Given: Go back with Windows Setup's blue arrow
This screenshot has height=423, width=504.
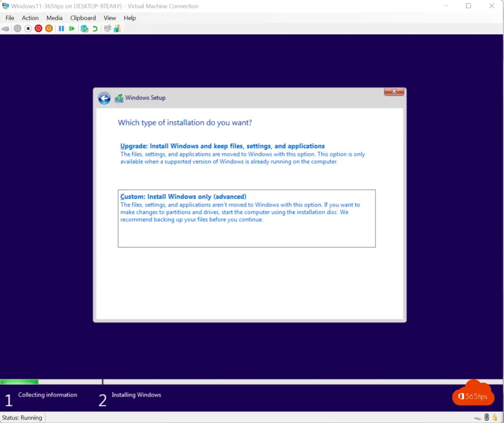Looking at the screenshot, I should (x=104, y=98).
